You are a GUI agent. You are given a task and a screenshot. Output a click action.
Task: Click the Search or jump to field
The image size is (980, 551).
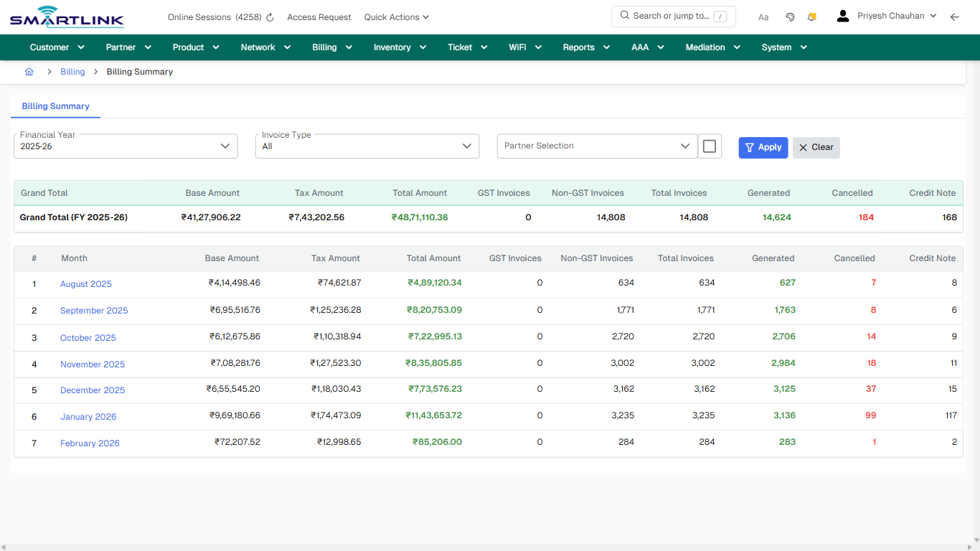673,15
